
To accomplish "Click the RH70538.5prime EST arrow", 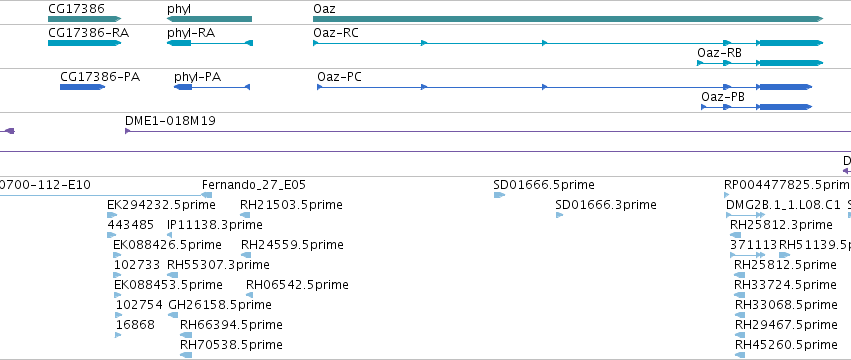I will 186,355.
